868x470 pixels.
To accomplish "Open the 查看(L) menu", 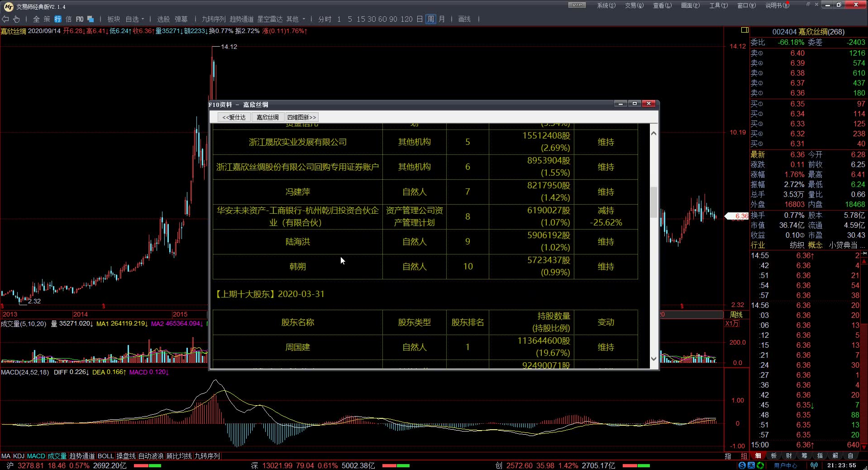I will (662, 5).
